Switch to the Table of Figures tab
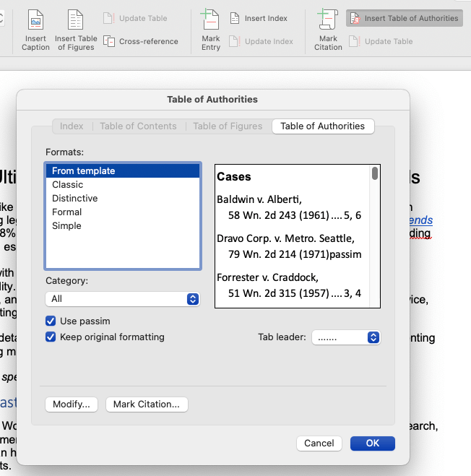This screenshot has width=471, height=476. [x=228, y=126]
